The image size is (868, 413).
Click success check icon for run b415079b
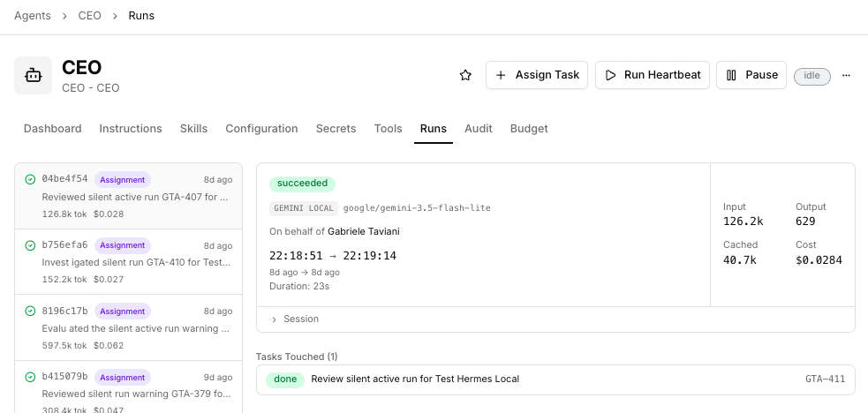[30, 377]
